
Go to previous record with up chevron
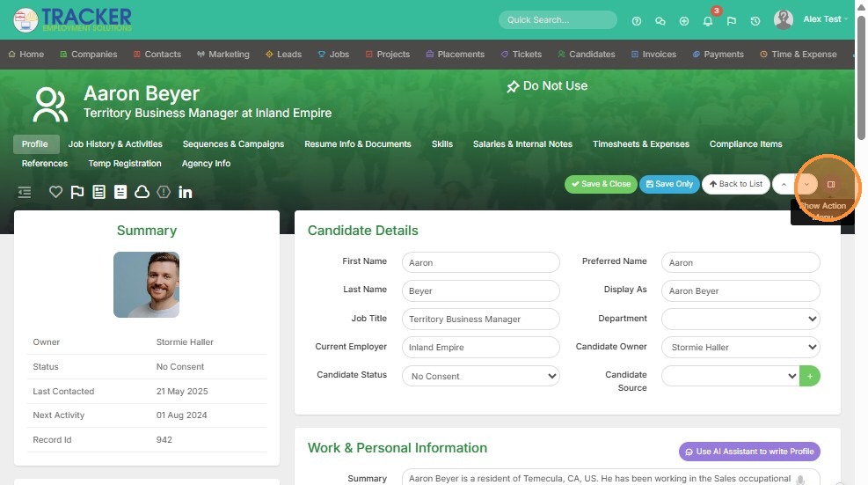[x=784, y=184]
